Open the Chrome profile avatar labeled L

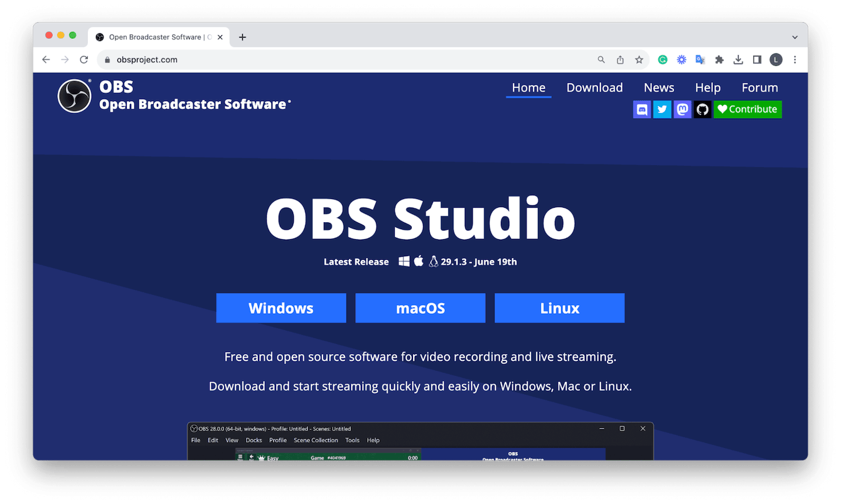click(776, 60)
